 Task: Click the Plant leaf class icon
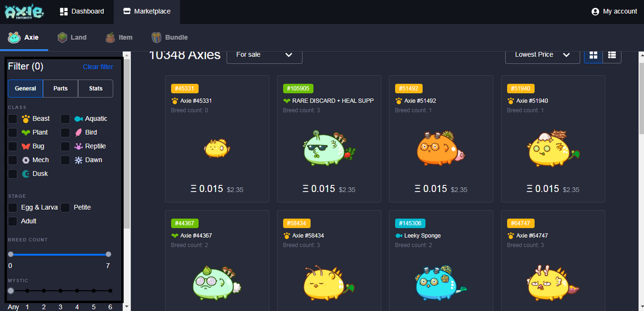(26, 132)
